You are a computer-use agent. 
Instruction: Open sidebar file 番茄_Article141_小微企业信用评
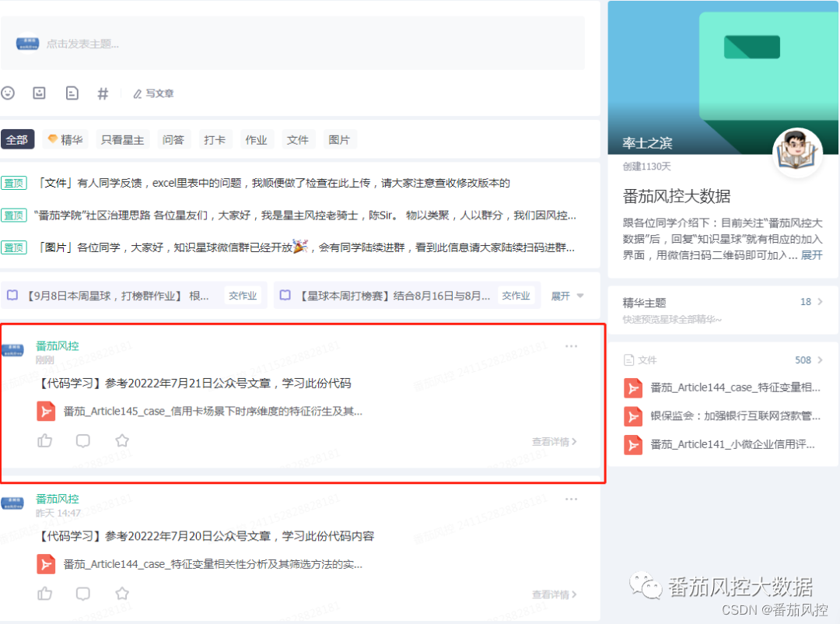point(733,444)
